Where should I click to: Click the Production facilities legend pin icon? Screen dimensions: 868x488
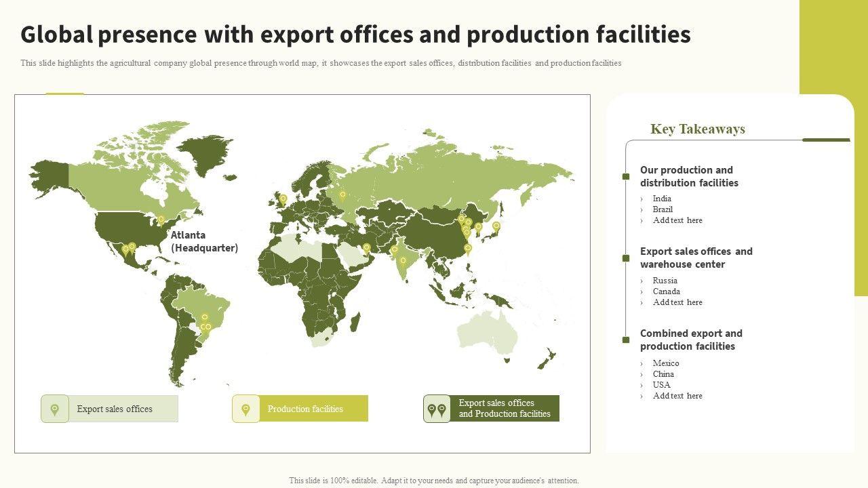[x=245, y=409]
